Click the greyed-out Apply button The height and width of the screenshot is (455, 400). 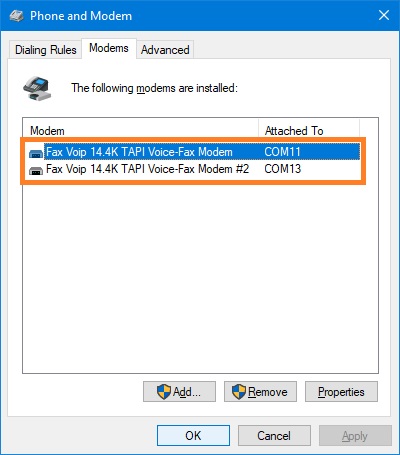[x=355, y=435]
